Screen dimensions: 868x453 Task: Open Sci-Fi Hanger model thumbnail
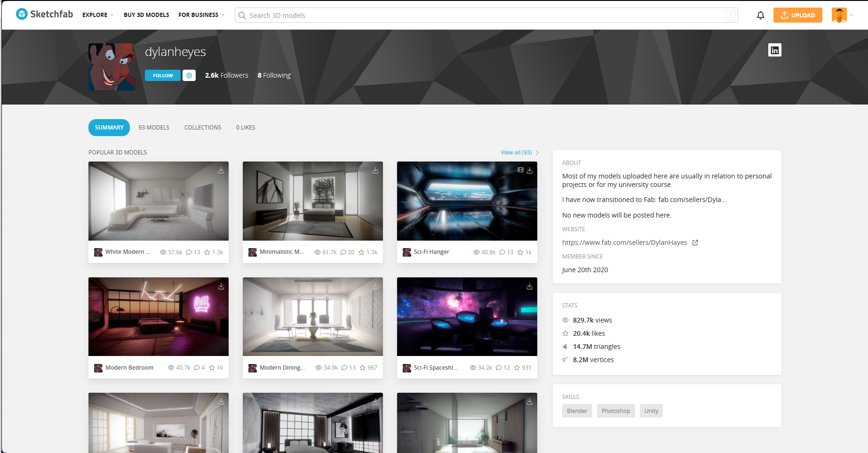click(x=467, y=201)
